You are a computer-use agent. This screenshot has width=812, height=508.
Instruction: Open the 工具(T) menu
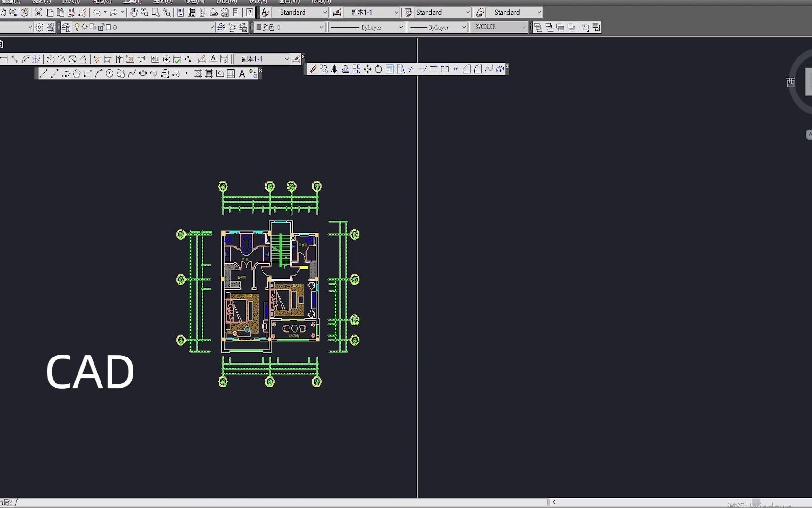[132, 2]
